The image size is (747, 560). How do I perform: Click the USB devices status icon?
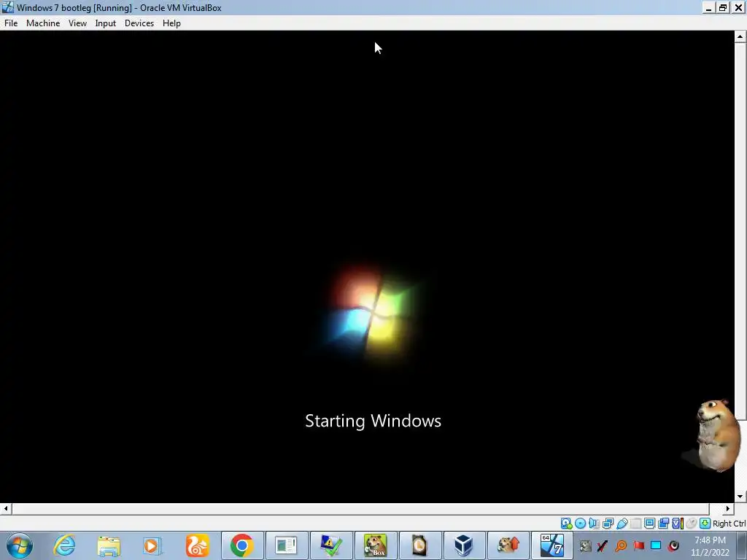click(622, 524)
